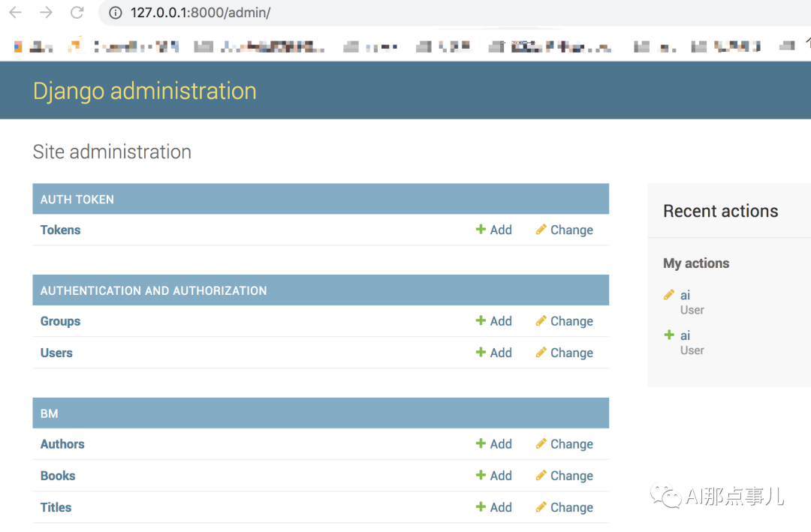The image size is (811, 532).
Task: Click the plus icon in Users row
Action: (481, 352)
